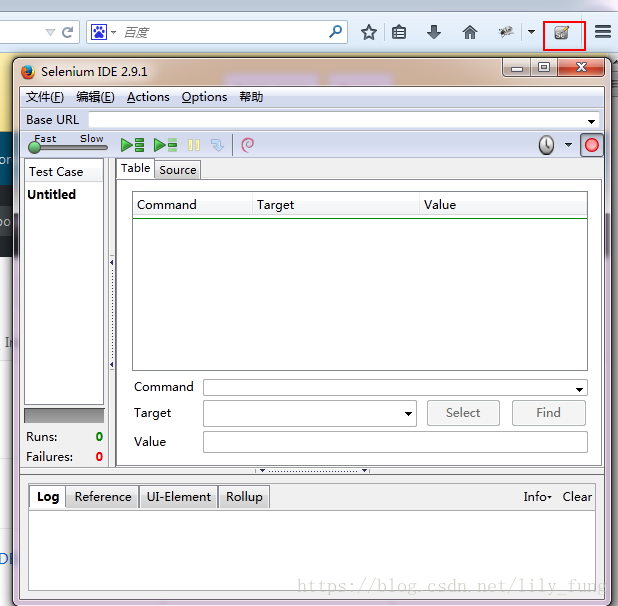The width and height of the screenshot is (618, 606).
Task: Open the Actions menu
Action: (x=148, y=97)
